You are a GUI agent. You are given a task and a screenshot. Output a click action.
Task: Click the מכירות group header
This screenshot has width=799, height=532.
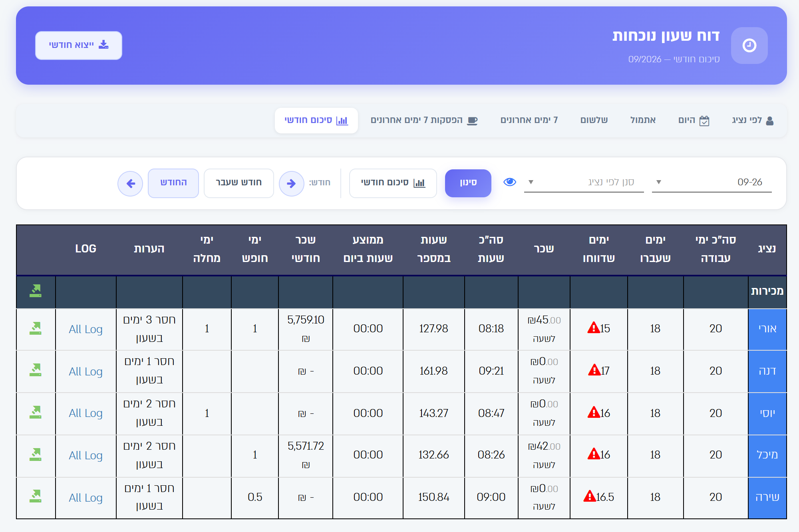[x=767, y=291]
